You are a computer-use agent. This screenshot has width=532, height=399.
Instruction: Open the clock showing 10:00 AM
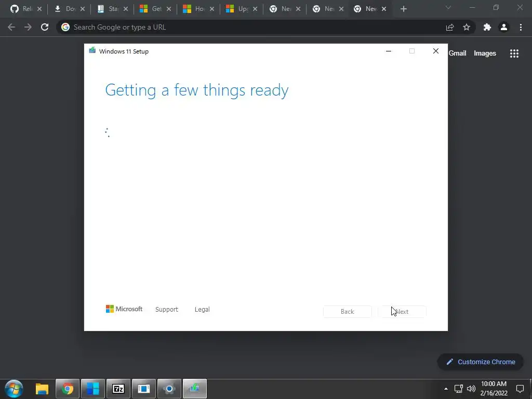click(x=494, y=389)
